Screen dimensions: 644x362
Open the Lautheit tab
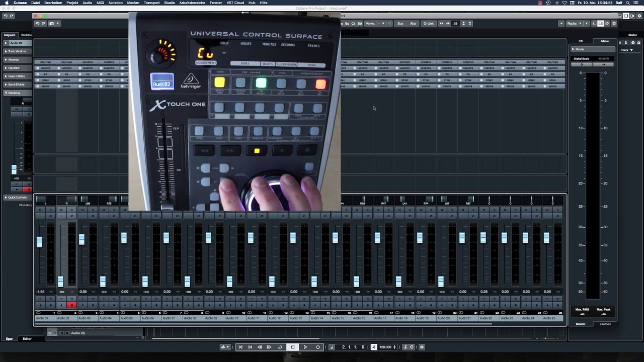pos(605,324)
